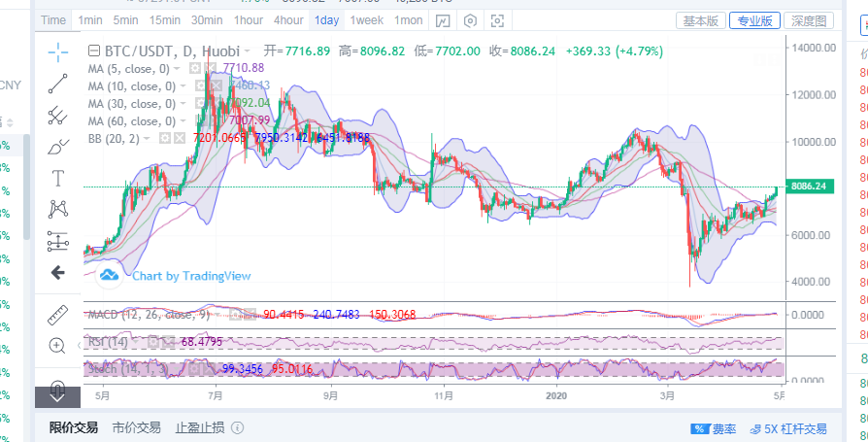Toggle fullscreen chart mode icon
Viewport: 868px width, 442px height.
click(498, 21)
